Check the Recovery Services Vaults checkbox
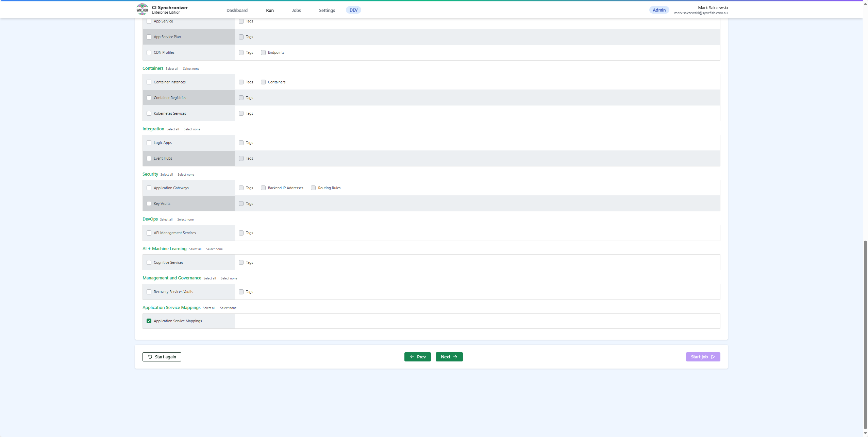Screen dimensions: 868x437 [x=149, y=292]
